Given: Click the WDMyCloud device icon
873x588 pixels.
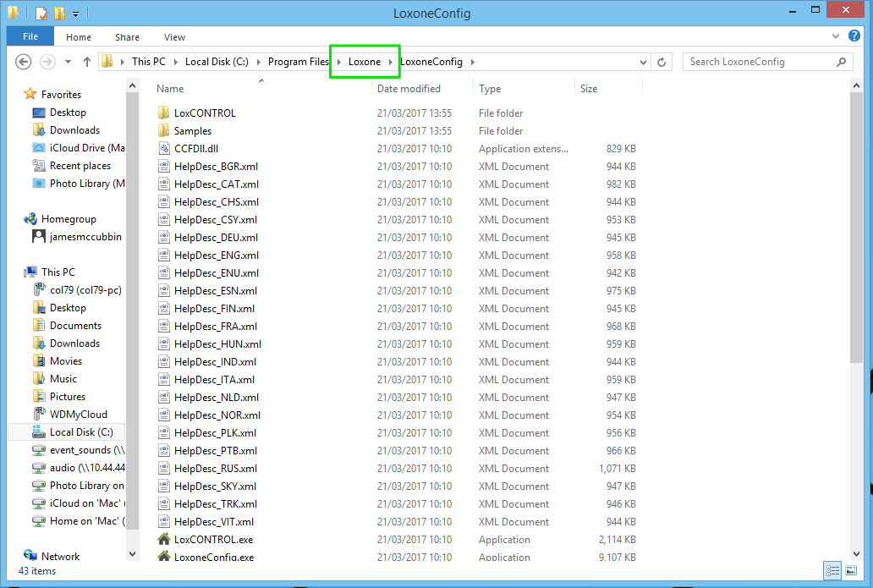Looking at the screenshot, I should point(38,414).
